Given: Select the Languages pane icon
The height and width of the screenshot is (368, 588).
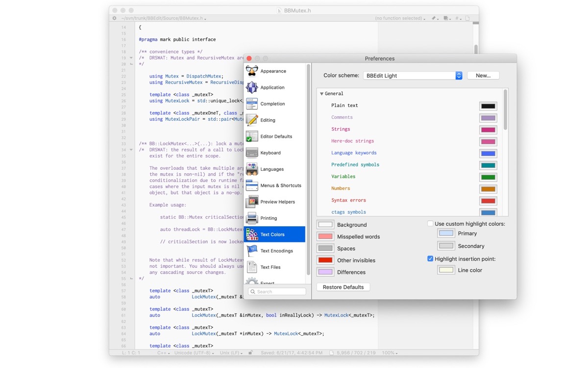Looking at the screenshot, I should 252,169.
